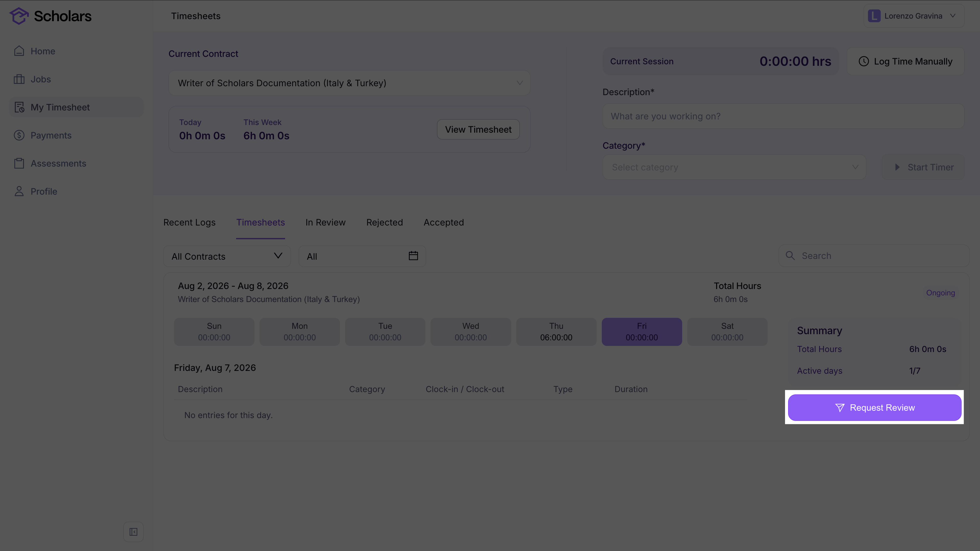This screenshot has height=551, width=980.
Task: Switch to the Recent Logs tab
Action: pyautogui.click(x=189, y=222)
